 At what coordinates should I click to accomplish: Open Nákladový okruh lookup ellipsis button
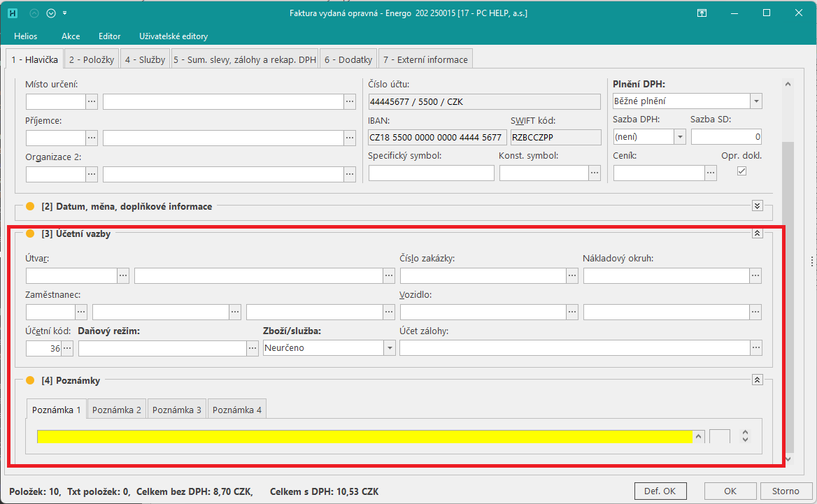pos(755,276)
